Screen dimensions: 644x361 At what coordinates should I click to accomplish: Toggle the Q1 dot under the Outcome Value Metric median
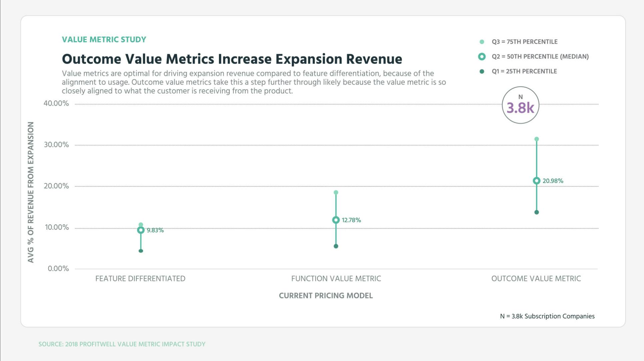(537, 212)
